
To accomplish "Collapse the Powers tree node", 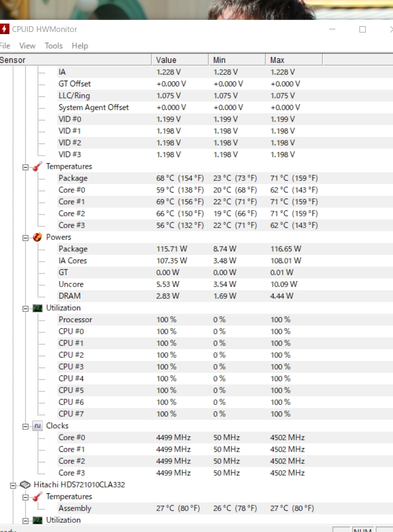I will click(x=25, y=237).
